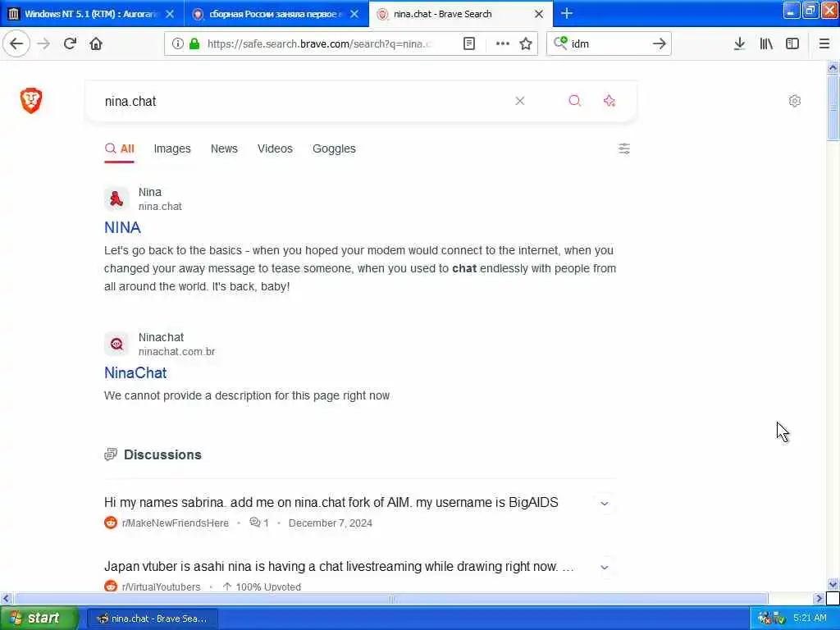Toggle reader view icon in address bar
The height and width of the screenshot is (630, 840).
point(469,44)
